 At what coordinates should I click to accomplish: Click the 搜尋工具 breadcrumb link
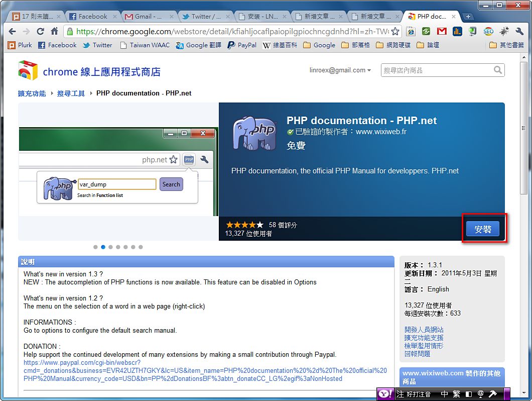tap(71, 93)
